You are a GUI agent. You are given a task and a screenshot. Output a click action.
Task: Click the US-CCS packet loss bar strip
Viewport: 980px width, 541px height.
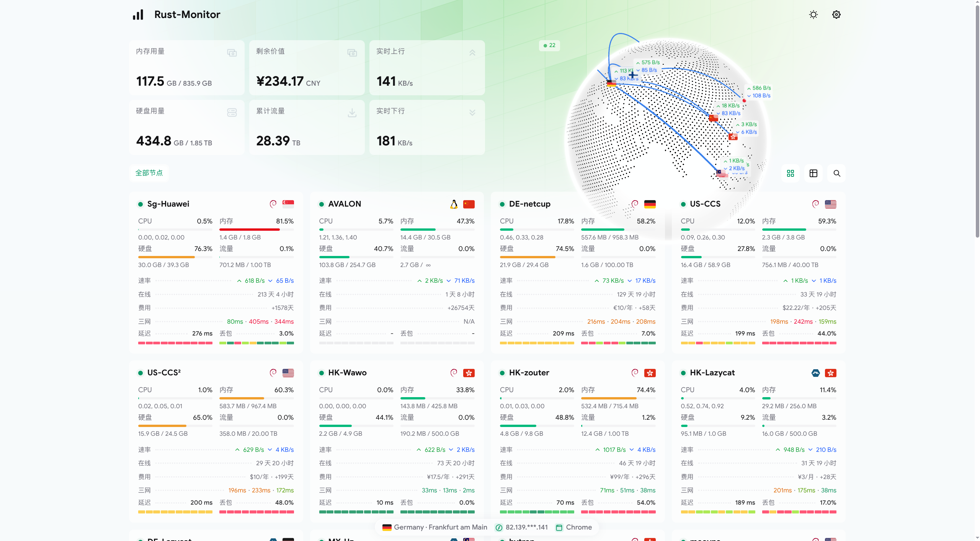coord(799,343)
